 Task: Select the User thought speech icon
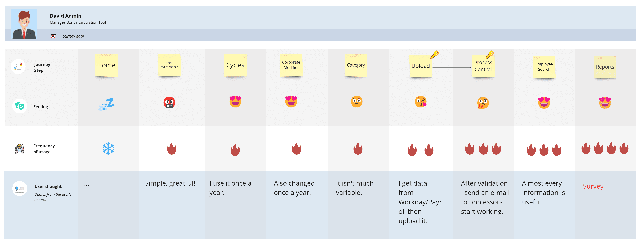pyautogui.click(x=20, y=188)
